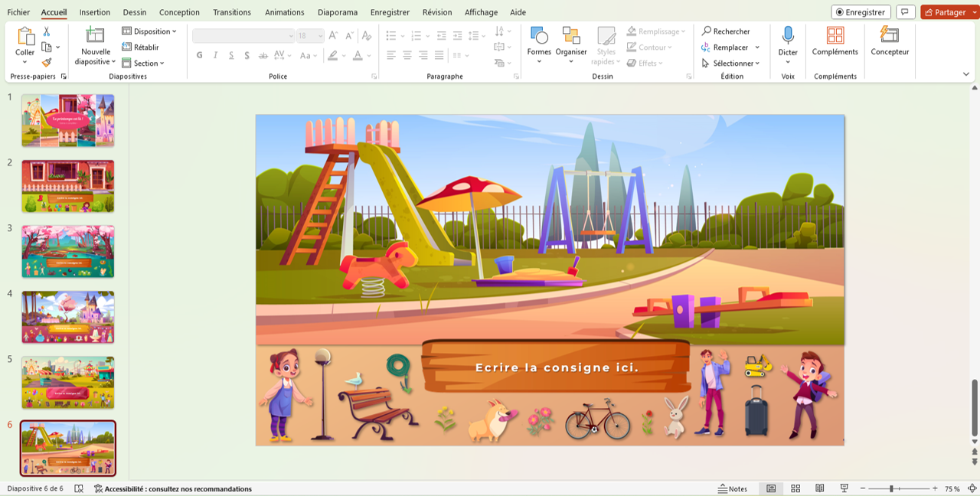
Task: Open the Concepteur designer tool
Action: click(890, 35)
